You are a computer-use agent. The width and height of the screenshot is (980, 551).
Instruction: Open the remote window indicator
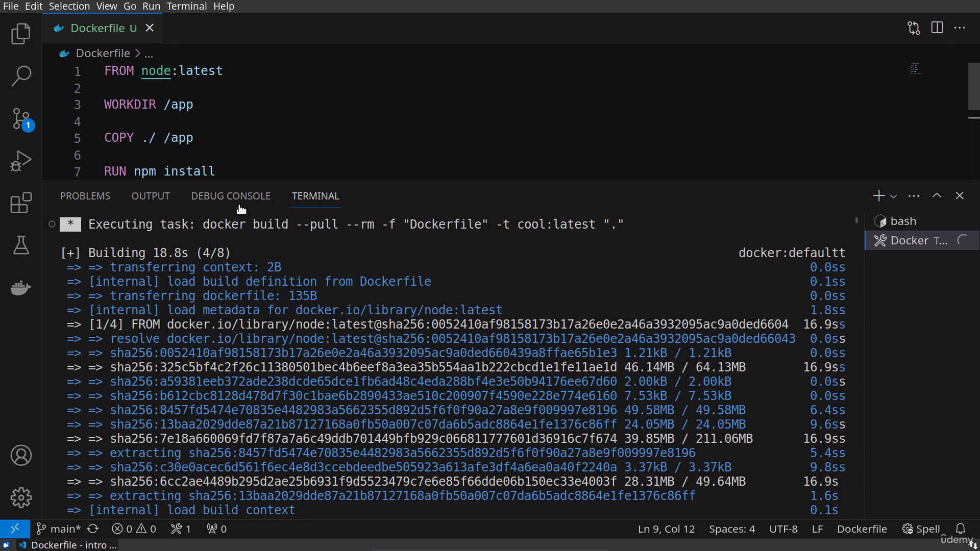15,529
